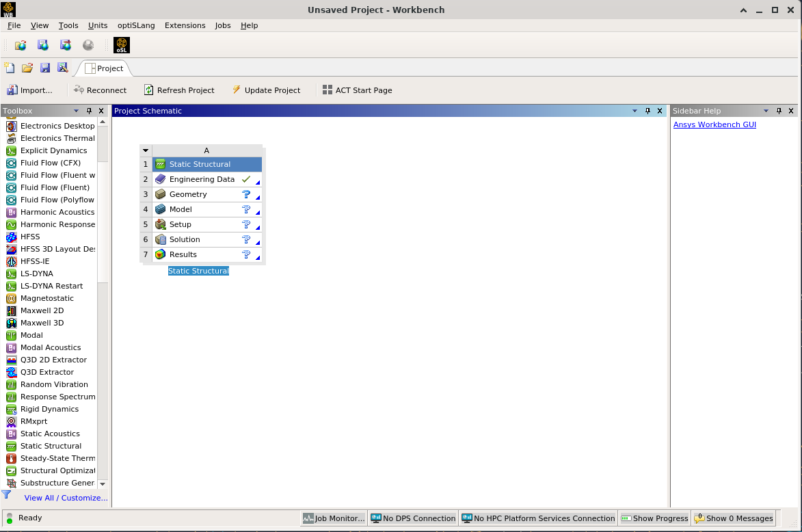
Task: Click the New project icon
Action: (x=10, y=68)
